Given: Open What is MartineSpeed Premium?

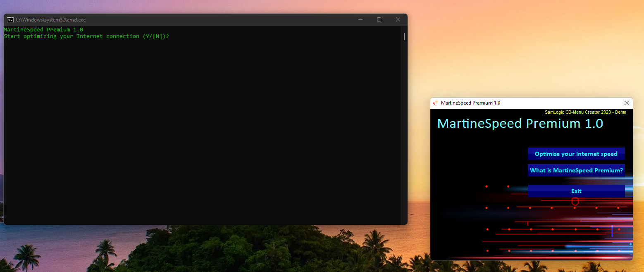Looking at the screenshot, I should (x=576, y=170).
